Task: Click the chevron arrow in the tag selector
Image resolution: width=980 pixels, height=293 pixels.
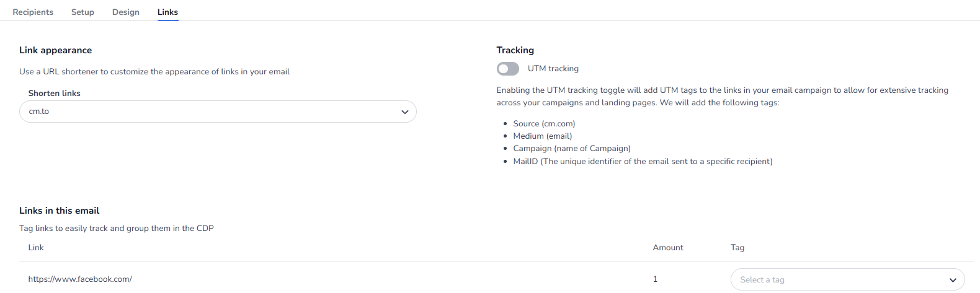Action: 953,280
